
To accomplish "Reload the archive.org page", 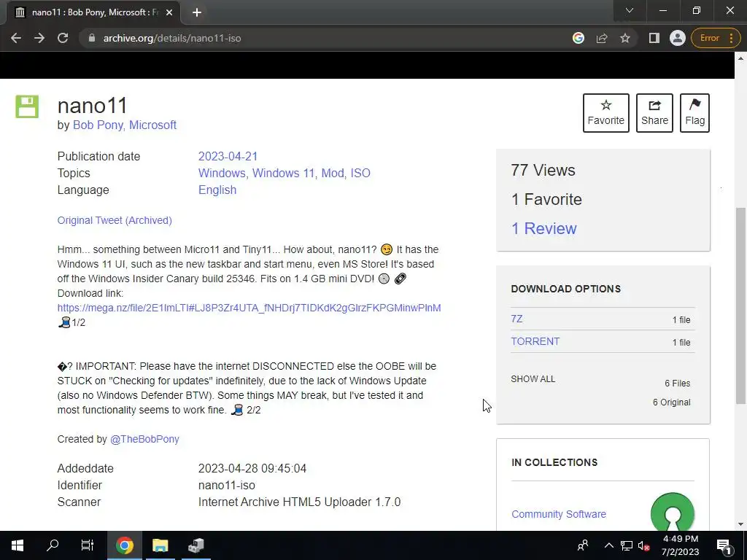I will 63,38.
